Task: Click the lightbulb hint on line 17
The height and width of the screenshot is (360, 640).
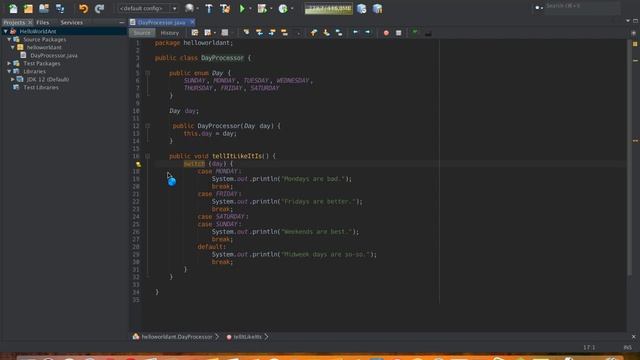Action: coord(138,164)
